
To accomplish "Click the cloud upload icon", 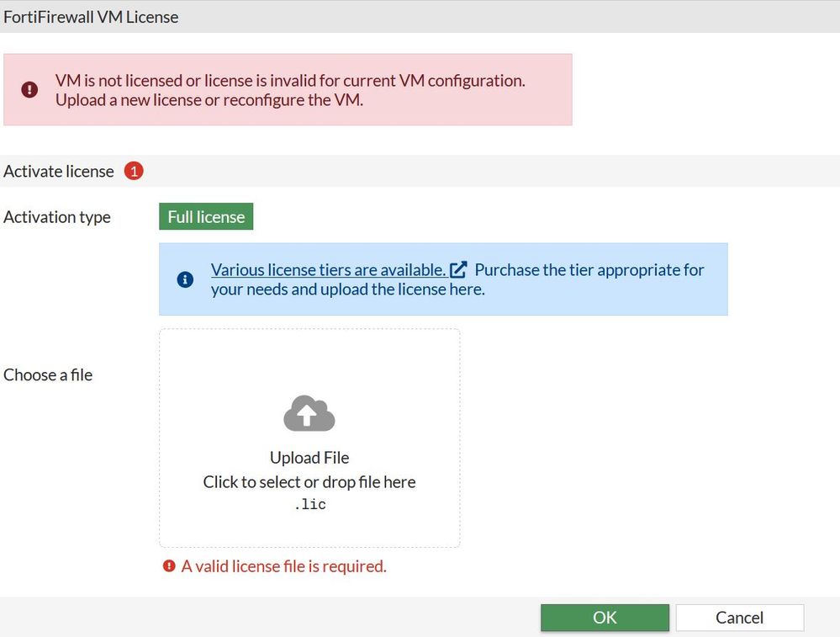I will 309,413.
